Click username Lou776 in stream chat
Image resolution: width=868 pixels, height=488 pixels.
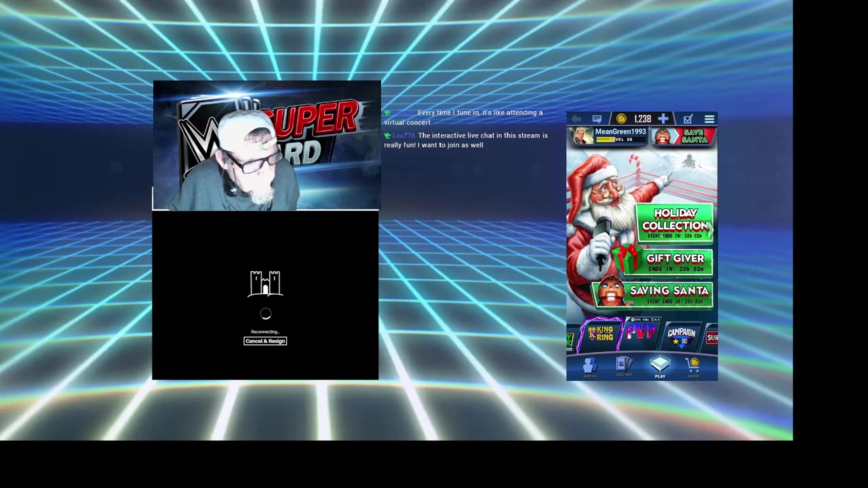[403, 136]
